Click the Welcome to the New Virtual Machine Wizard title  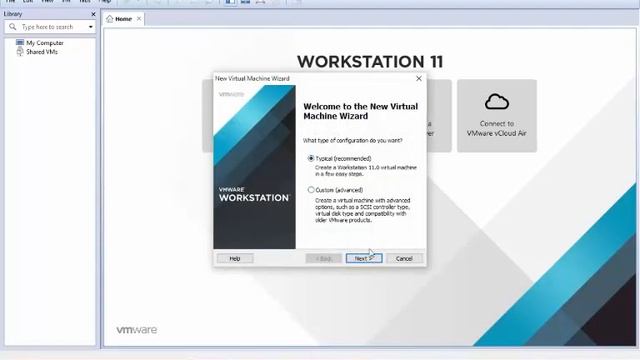tap(360, 111)
